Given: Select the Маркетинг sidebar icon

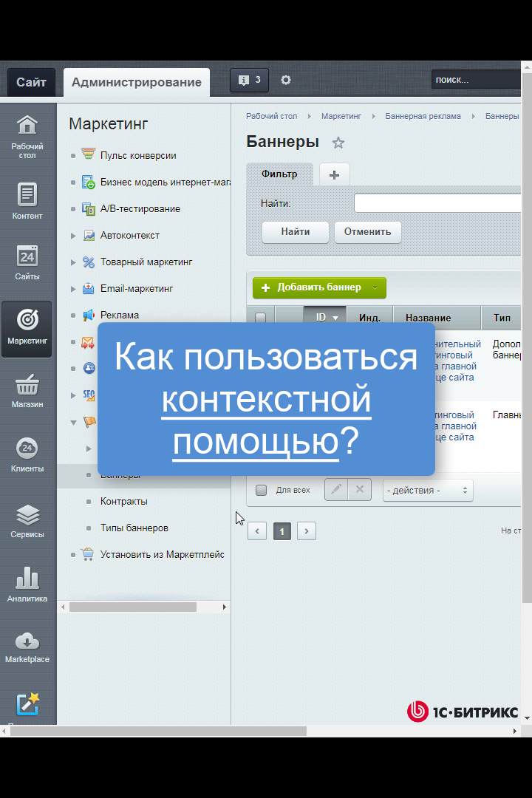Looking at the screenshot, I should point(27,329).
